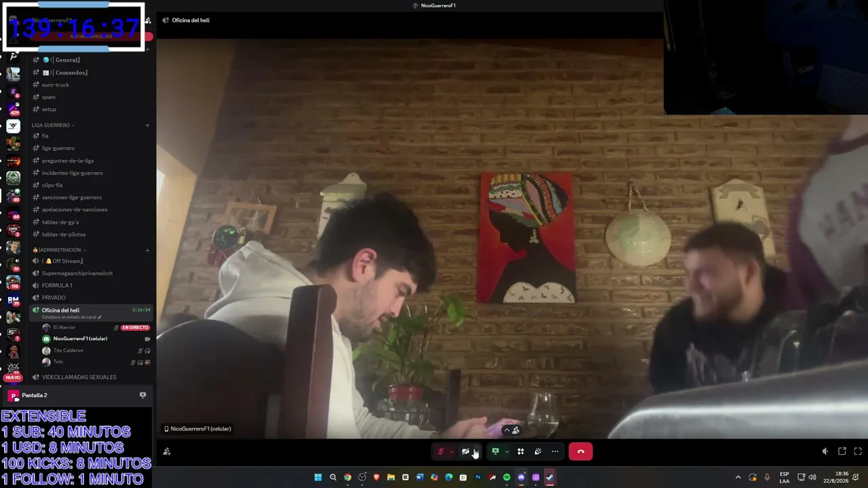Screen dimensions: 868x488
Task: Open microphone input options arrow
Action: click(452, 451)
